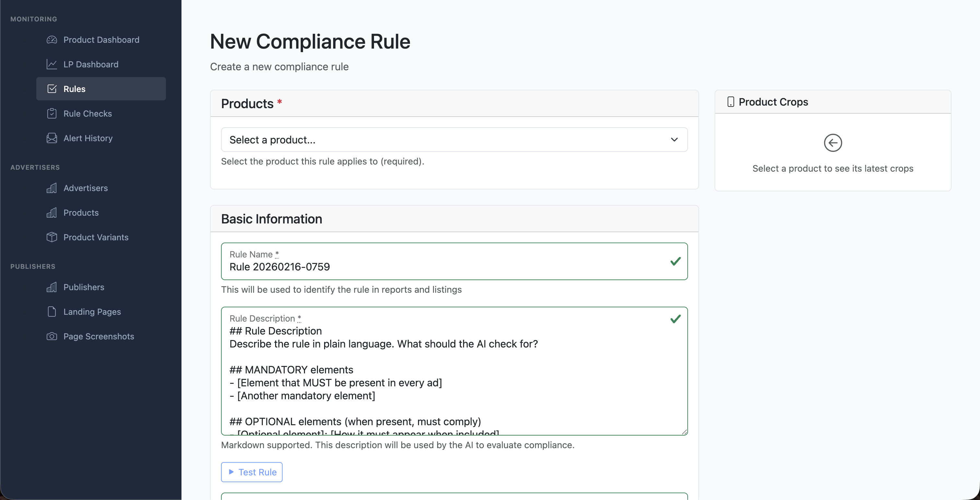The width and height of the screenshot is (980, 500).
Task: Click the Landing Pages document icon
Action: (x=52, y=312)
